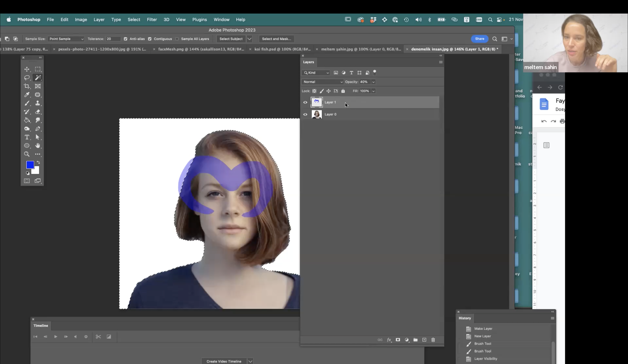Toggle visibility of Layer 0

305,114
